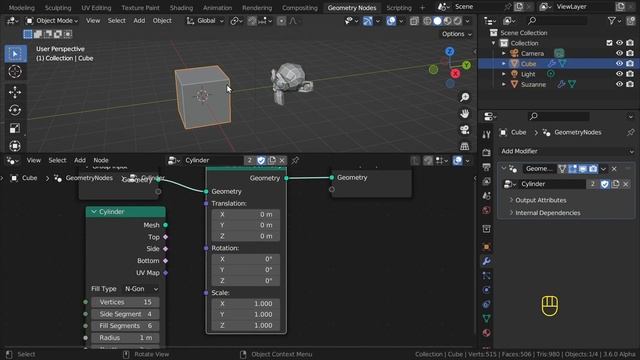The width and height of the screenshot is (640, 360).
Task: Open the Tool properties tab
Action: click(486, 135)
